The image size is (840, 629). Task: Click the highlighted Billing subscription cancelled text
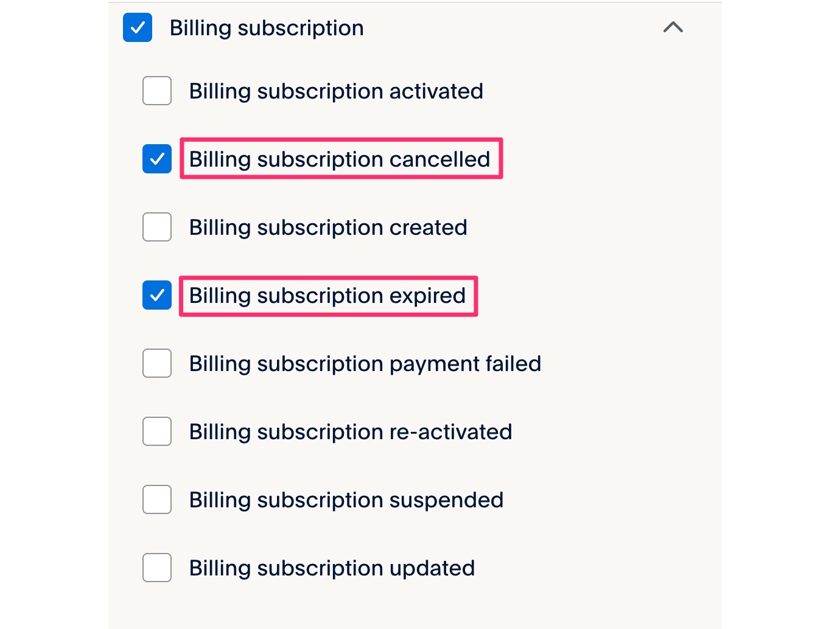340,159
